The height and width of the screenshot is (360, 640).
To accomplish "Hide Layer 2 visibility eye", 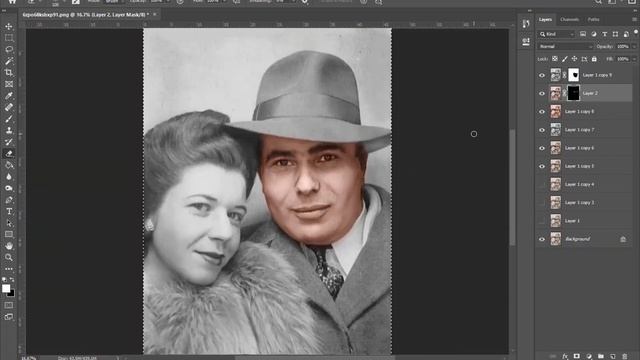I will (542, 93).
